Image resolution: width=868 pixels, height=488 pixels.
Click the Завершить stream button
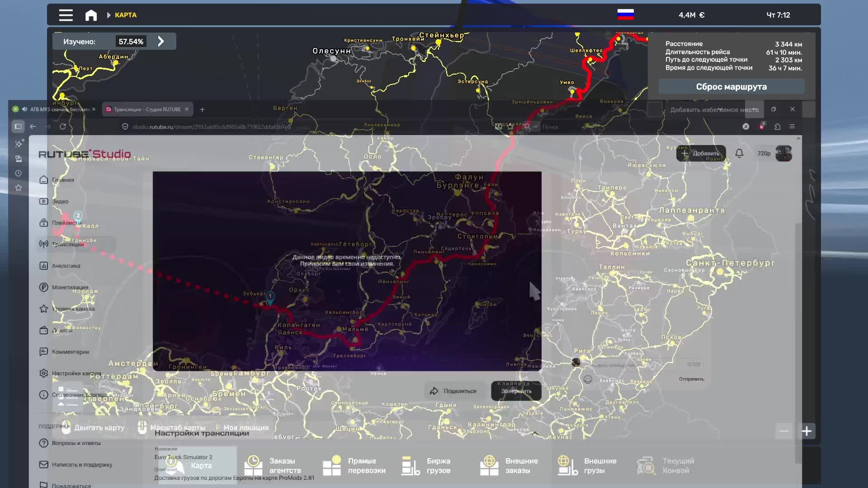tap(516, 391)
